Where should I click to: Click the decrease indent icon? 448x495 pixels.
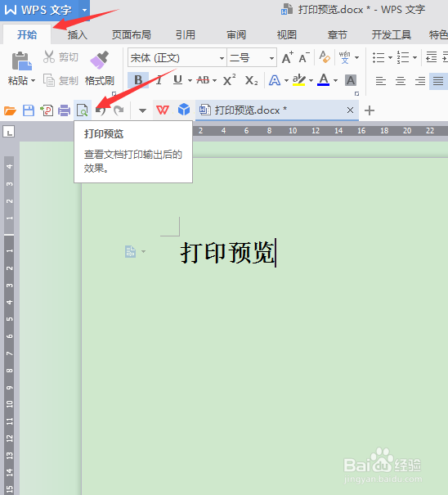(432, 57)
